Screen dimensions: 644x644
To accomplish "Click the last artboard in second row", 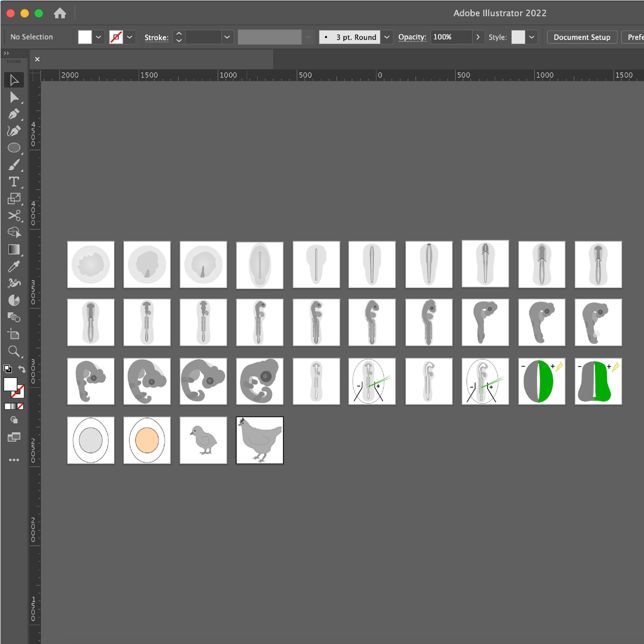I will [598, 322].
